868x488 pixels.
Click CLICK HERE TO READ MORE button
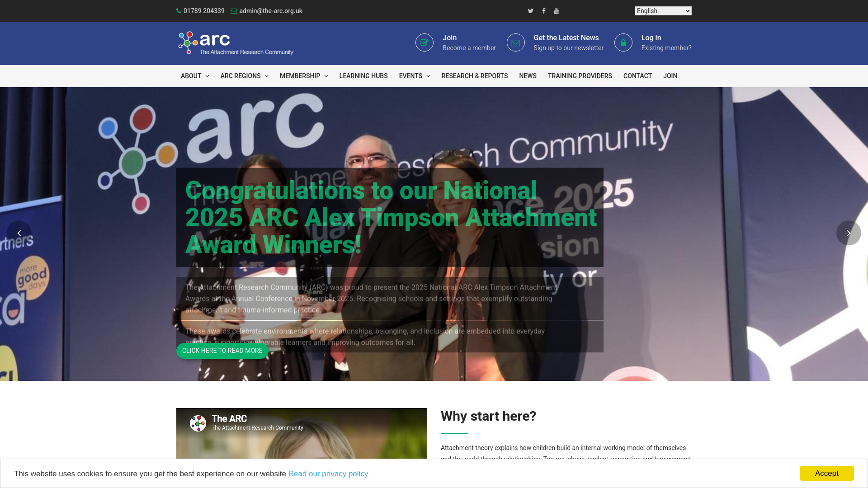pyautogui.click(x=222, y=351)
